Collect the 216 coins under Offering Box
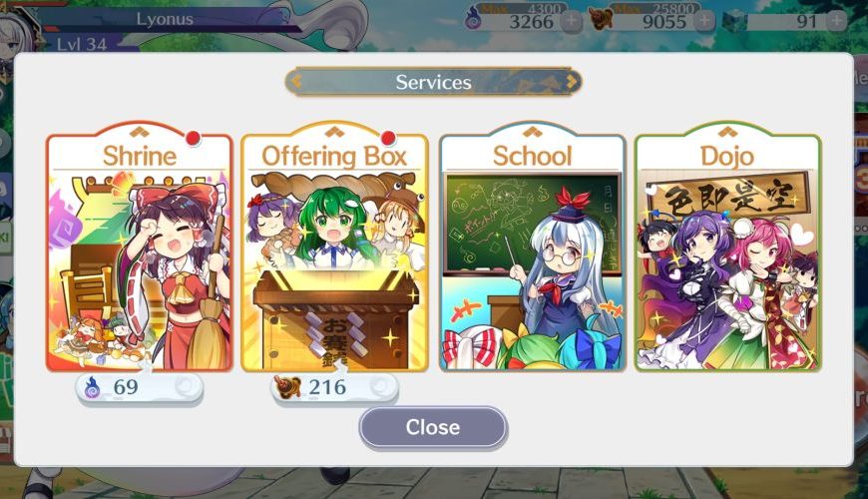This screenshot has height=499, width=868. (x=335, y=387)
